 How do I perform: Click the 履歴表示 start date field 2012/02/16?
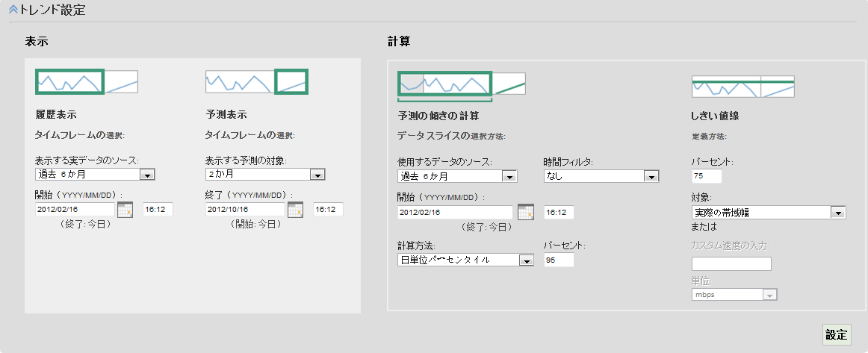[75, 210]
